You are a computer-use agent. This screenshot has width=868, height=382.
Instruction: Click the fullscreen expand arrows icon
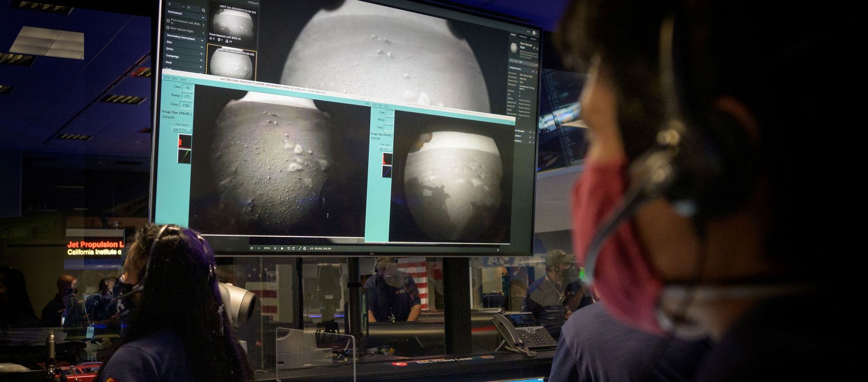click(x=299, y=248)
